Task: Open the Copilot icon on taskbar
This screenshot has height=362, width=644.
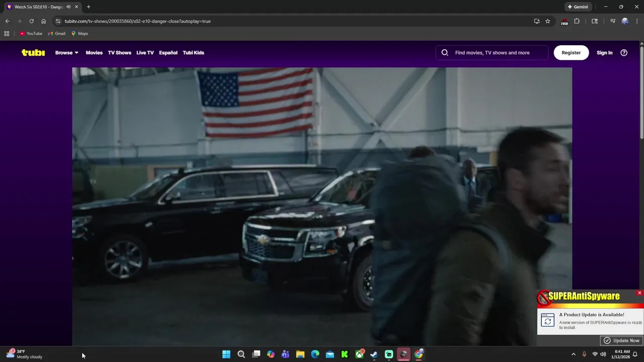Action: pos(271,354)
